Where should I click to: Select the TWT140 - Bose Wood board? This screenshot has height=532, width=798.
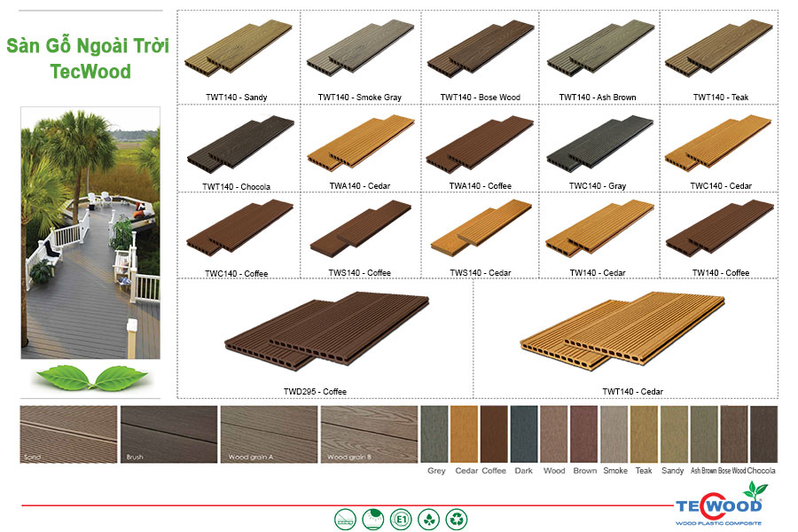click(x=481, y=49)
